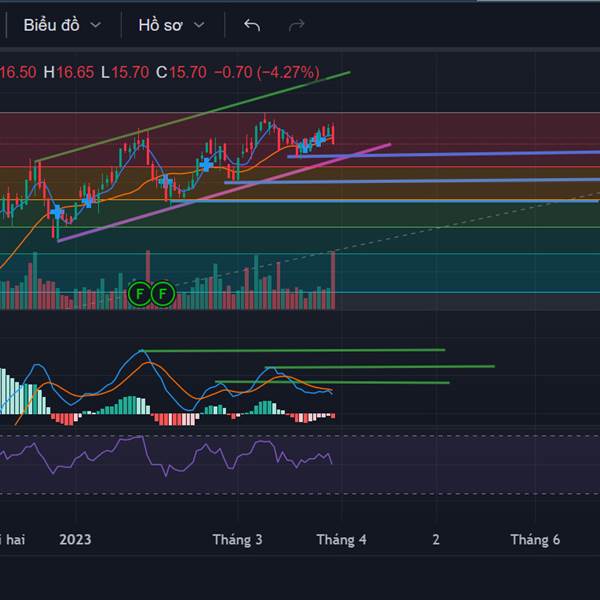
Task: Expand the Hồ sơ dropdown menu
Action: tap(171, 25)
